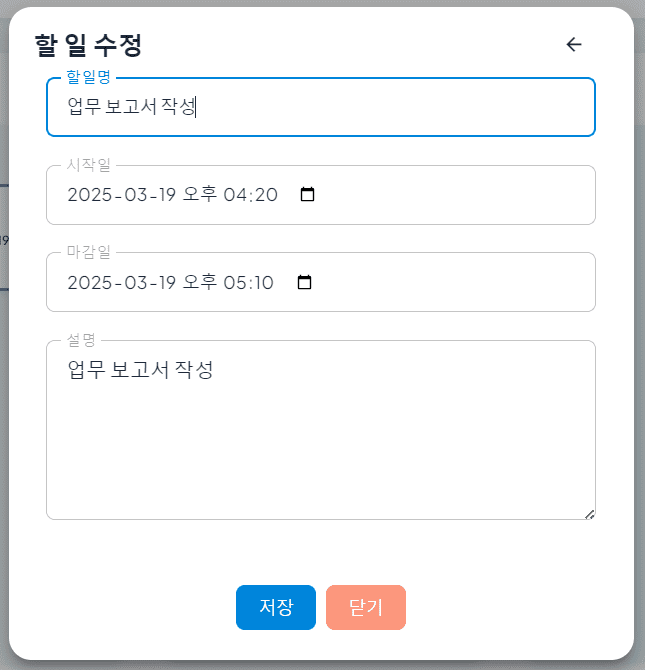
Task: Open the calendar picker for 마감일
Action: (x=305, y=283)
